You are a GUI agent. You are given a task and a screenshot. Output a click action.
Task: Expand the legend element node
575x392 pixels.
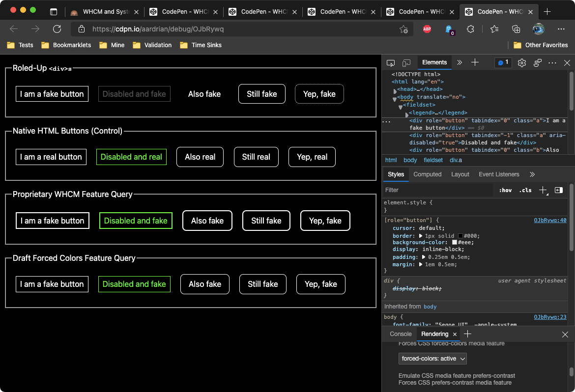point(407,114)
